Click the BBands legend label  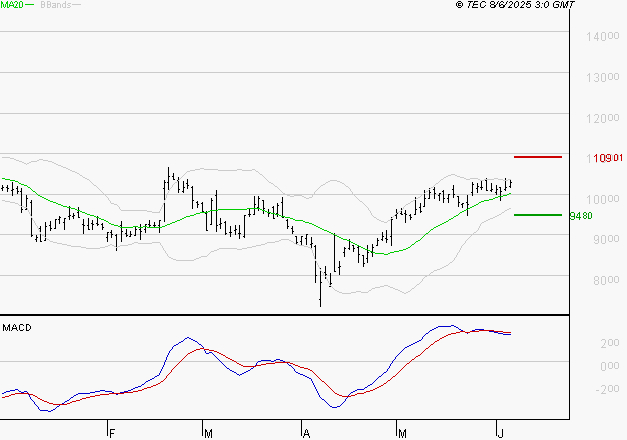tap(56, 5)
